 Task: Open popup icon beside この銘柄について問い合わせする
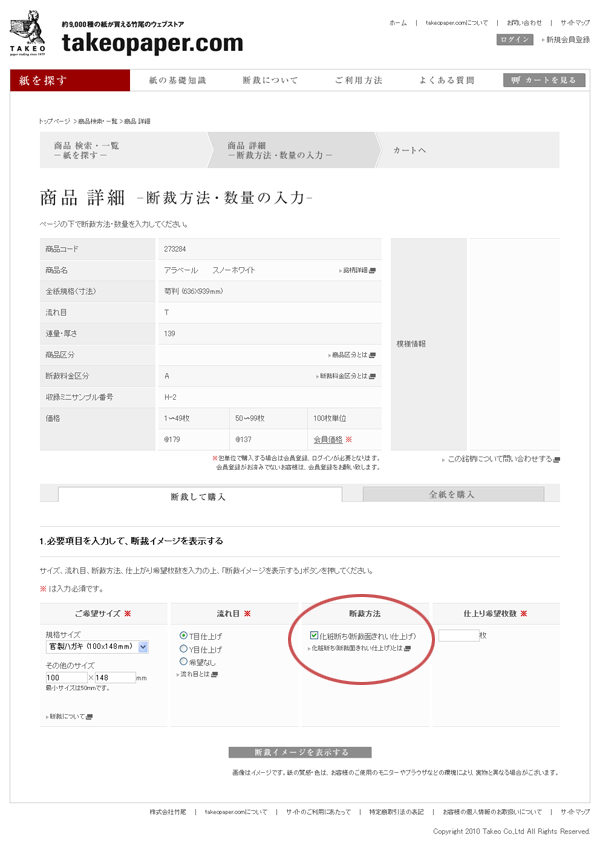pyautogui.click(x=557, y=460)
